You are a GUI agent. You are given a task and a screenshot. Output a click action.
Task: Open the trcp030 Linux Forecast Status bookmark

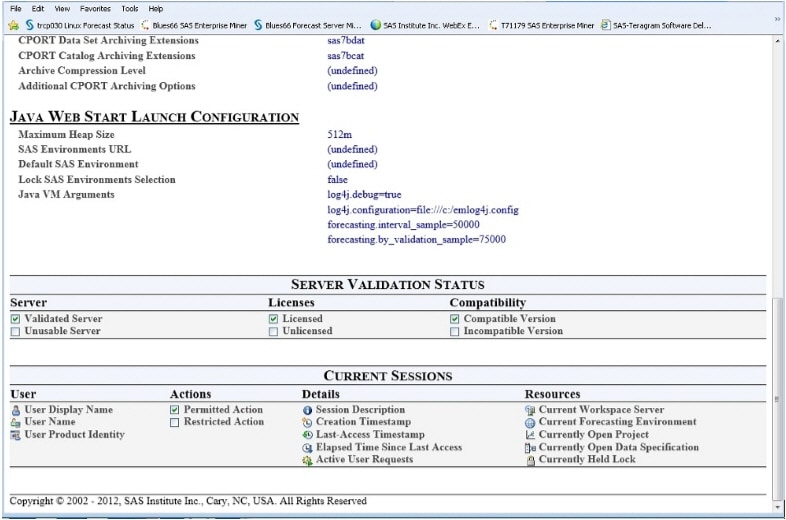click(x=79, y=25)
